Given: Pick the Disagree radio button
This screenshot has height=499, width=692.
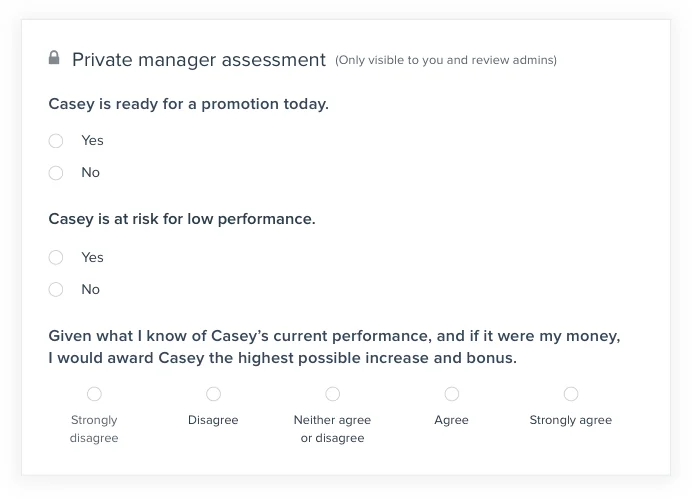Looking at the screenshot, I should pos(213,394).
